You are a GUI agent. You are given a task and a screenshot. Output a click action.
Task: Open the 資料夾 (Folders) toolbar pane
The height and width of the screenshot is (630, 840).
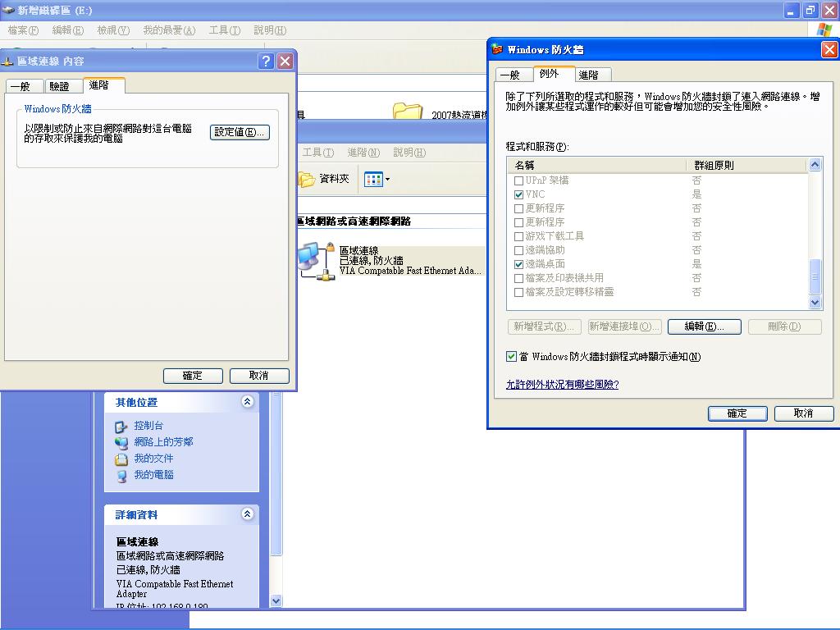pyautogui.click(x=323, y=179)
